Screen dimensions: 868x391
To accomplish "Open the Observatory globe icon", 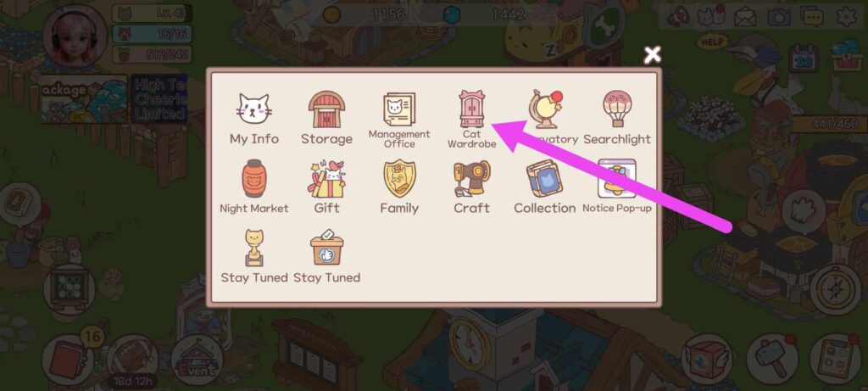I will (x=545, y=109).
